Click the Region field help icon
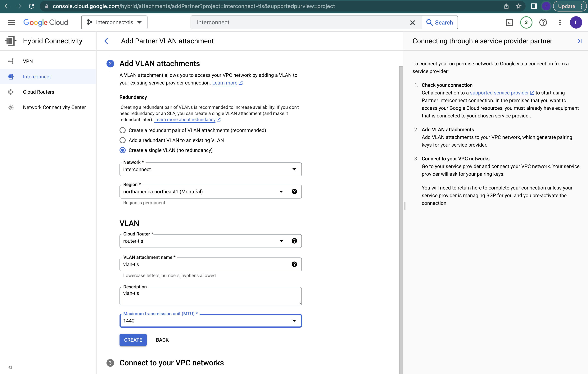The height and width of the screenshot is (374, 588). click(x=295, y=192)
